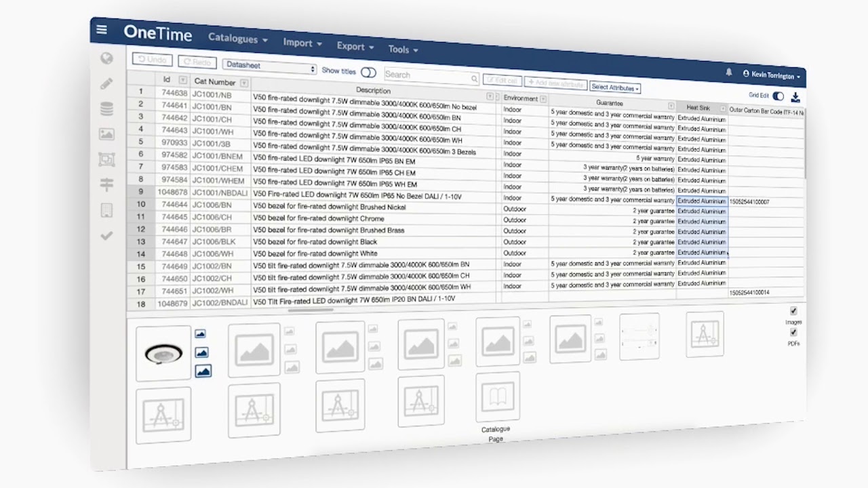Viewport: 868px width, 488px height.
Task: Expand the Select Attributes dropdown
Action: click(615, 87)
